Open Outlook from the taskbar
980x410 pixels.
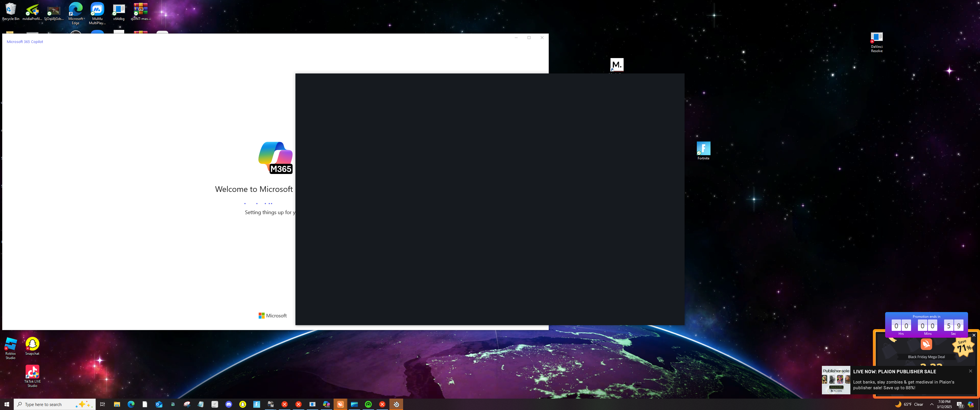(x=159, y=404)
